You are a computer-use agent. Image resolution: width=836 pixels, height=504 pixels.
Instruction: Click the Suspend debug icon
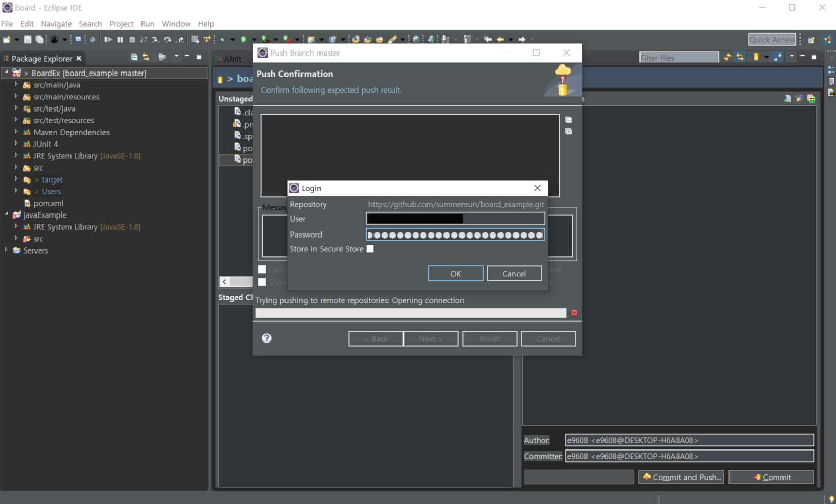point(120,39)
